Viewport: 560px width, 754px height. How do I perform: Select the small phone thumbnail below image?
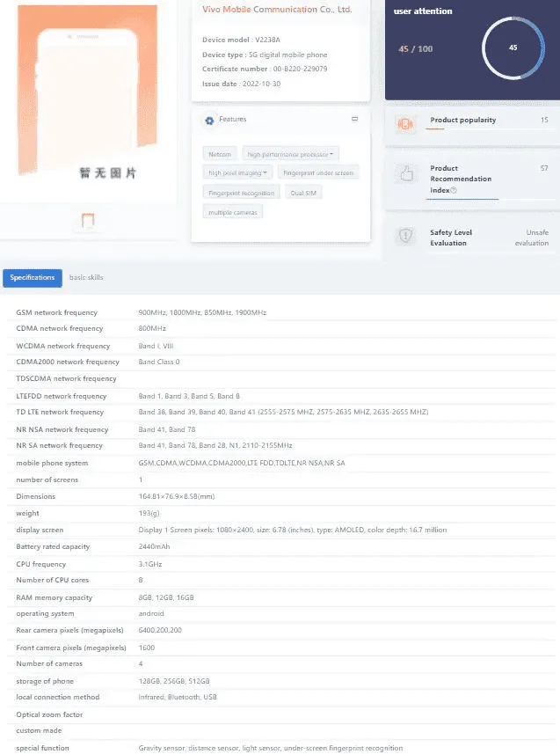point(88,221)
